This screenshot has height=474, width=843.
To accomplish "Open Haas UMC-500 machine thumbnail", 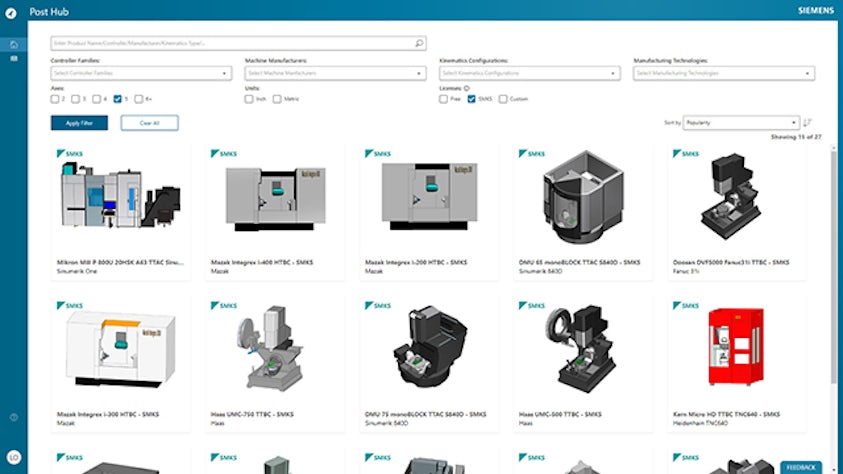I will [581, 349].
